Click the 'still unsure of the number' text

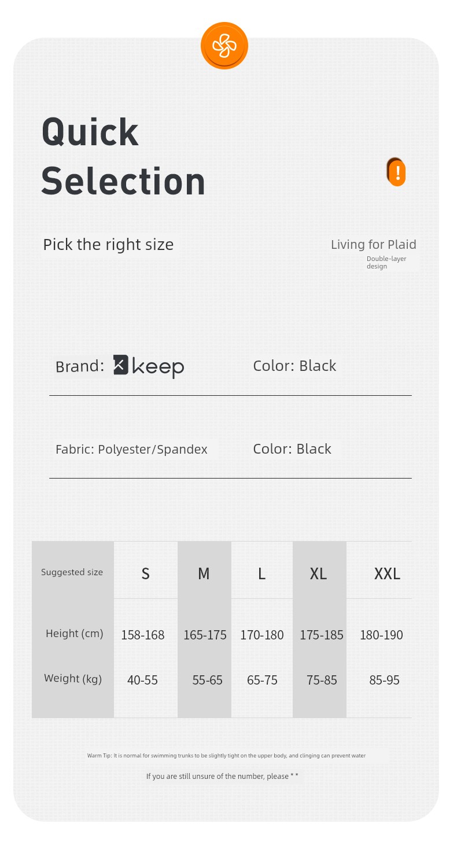click(222, 776)
